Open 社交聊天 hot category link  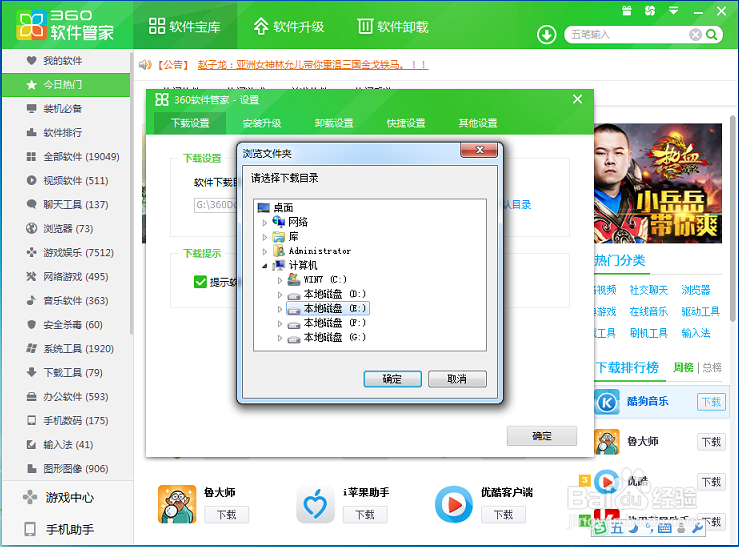(649, 290)
